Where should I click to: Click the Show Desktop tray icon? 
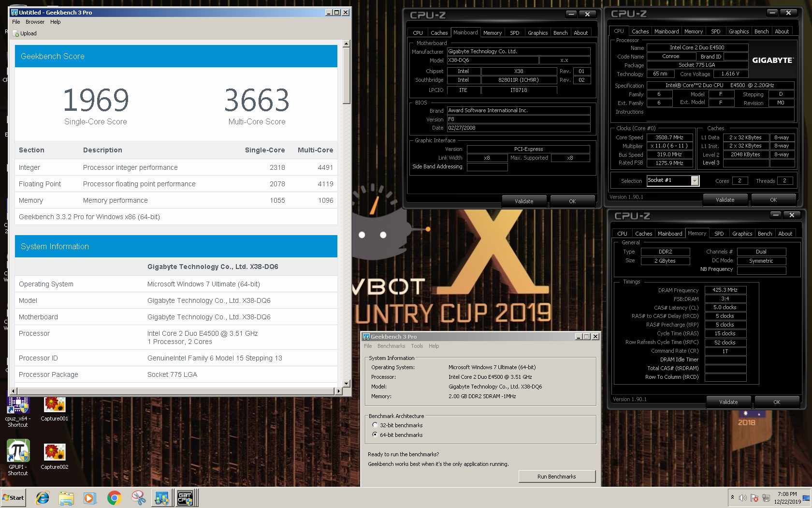(x=806, y=498)
